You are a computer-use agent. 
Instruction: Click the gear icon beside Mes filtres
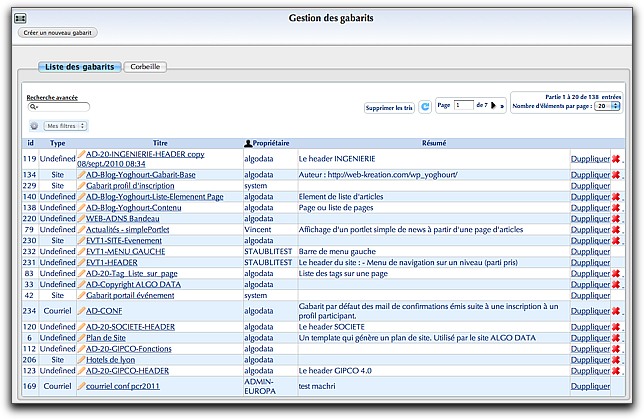[34, 126]
